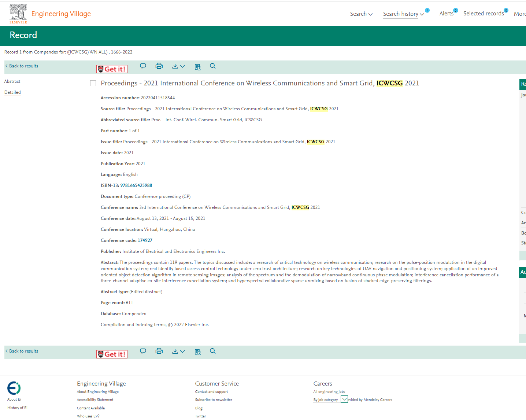The image size is (526, 420).
Task: Select the record title checkbox
Action: tap(93, 83)
